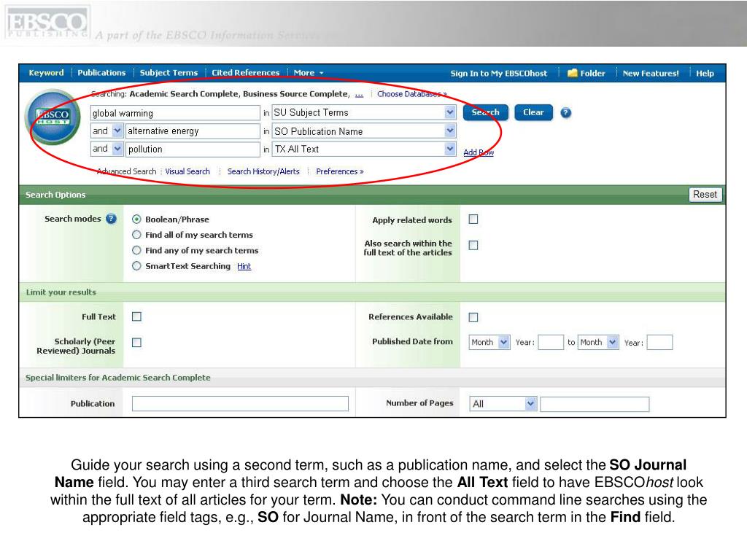The height and width of the screenshot is (560, 747).
Task: Click the global warming search field
Action: 175,113
